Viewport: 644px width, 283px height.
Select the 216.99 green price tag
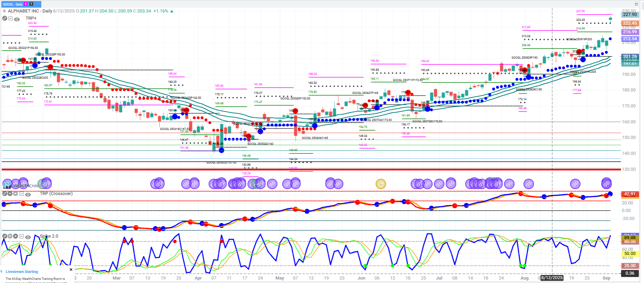coord(630,32)
